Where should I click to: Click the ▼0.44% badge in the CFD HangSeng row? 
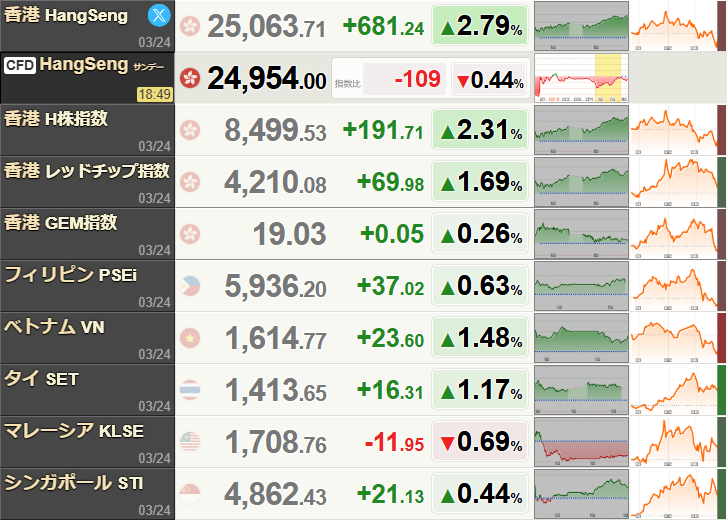pos(490,80)
